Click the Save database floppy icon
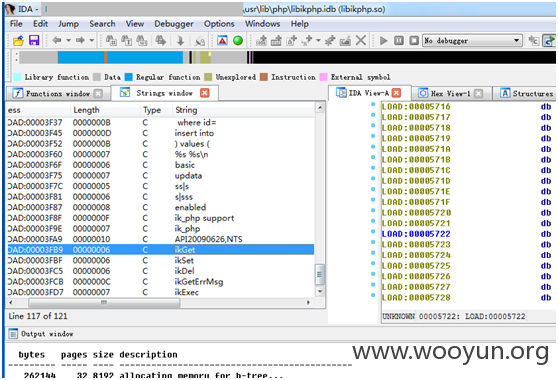Viewport: 558px width, 380px height. pos(34,41)
